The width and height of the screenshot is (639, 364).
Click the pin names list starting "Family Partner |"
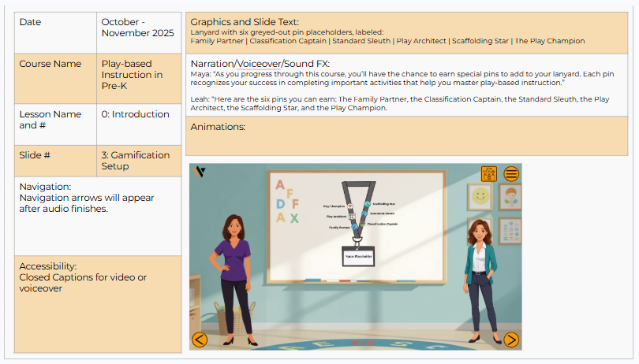tap(387, 41)
